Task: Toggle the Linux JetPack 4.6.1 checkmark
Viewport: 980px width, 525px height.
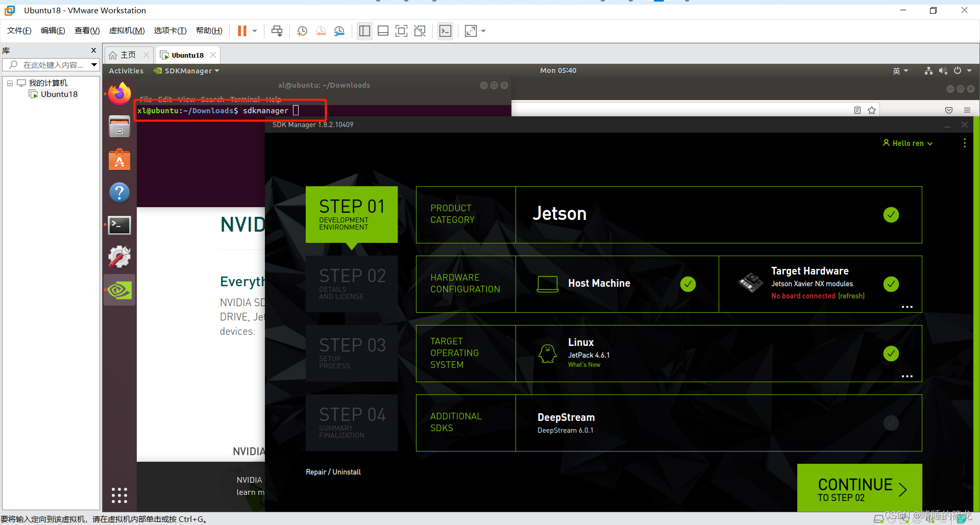Action: 891,354
